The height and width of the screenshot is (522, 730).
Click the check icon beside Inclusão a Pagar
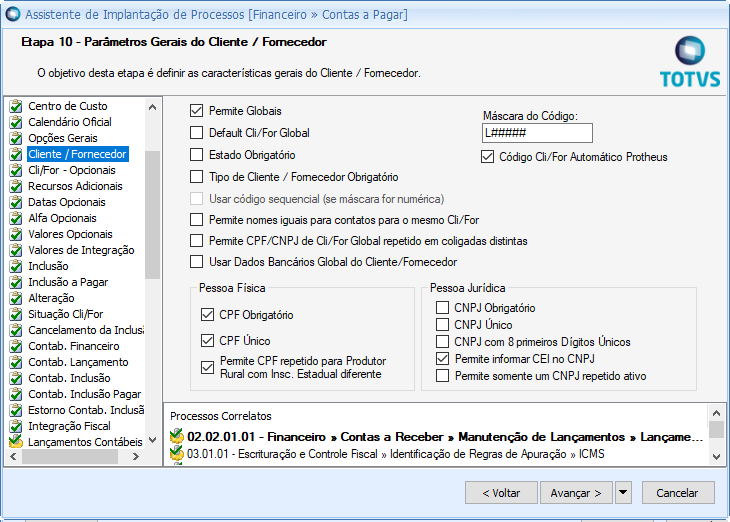pos(16,282)
